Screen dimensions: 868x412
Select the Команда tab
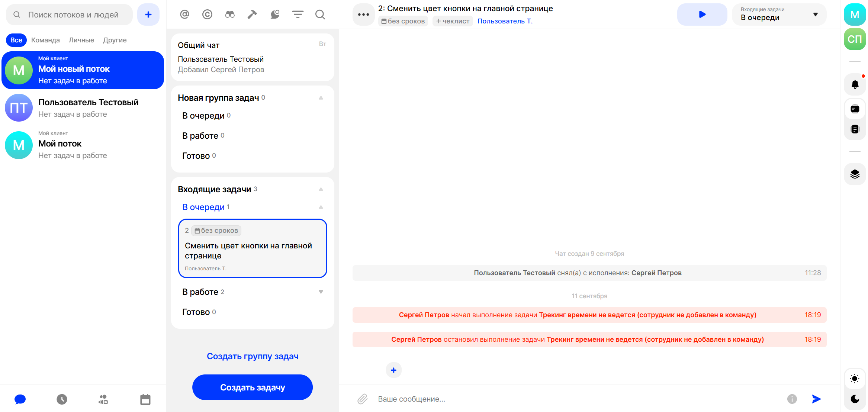click(x=45, y=40)
